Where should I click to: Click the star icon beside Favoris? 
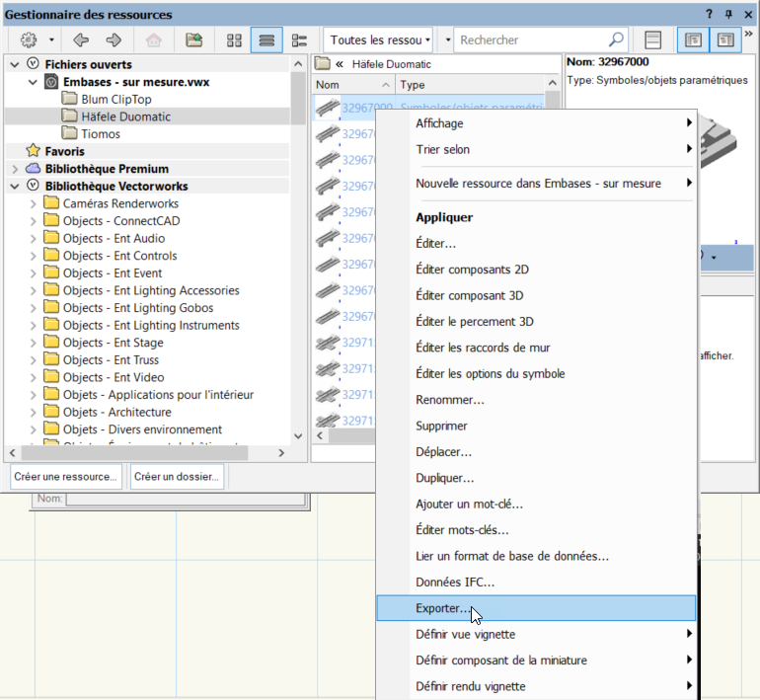[33, 151]
